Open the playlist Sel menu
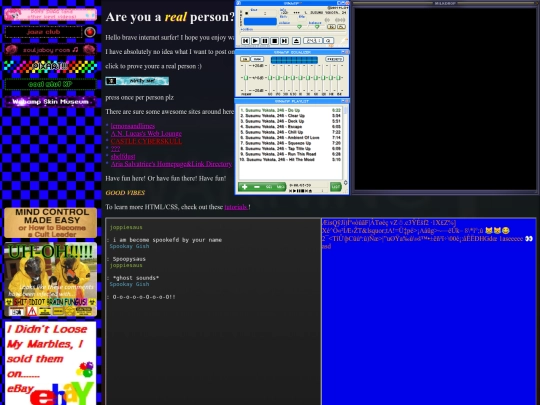The image size is (540, 405). pyautogui.click(x=269, y=187)
